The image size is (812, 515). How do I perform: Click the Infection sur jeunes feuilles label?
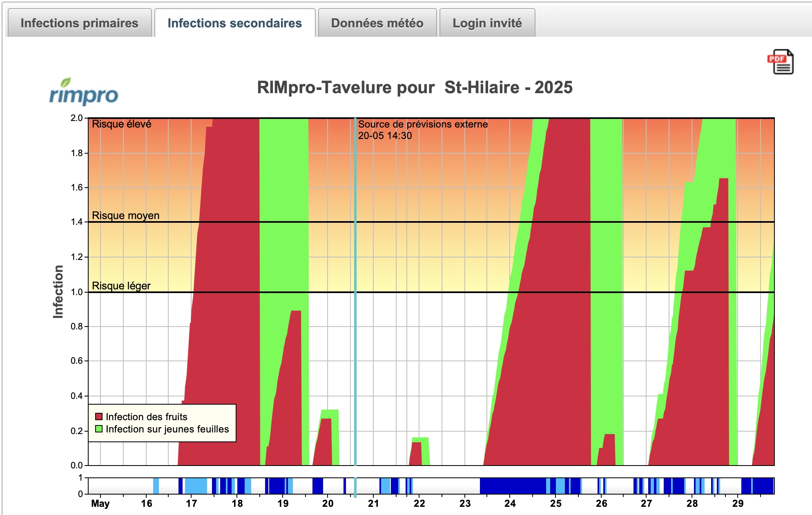coord(167,429)
